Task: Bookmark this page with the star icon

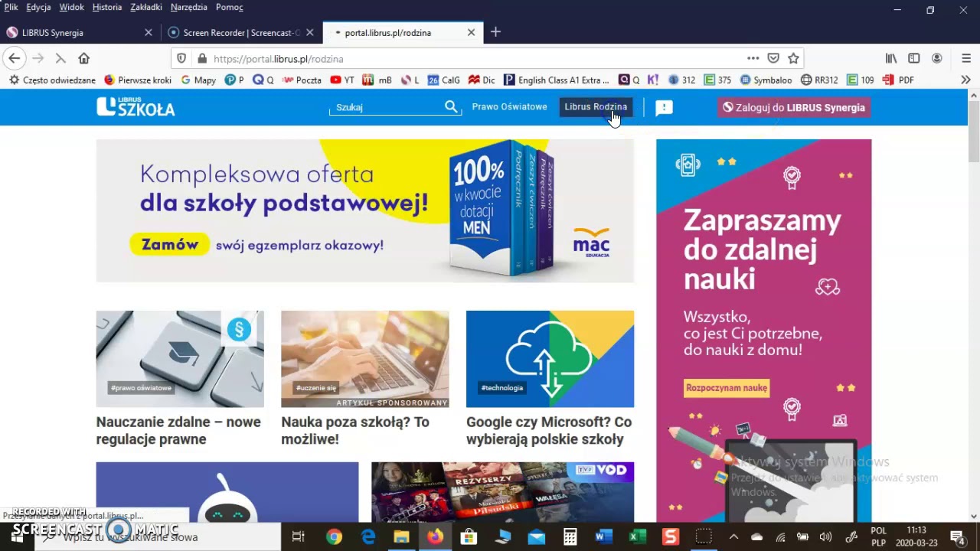Action: click(793, 58)
